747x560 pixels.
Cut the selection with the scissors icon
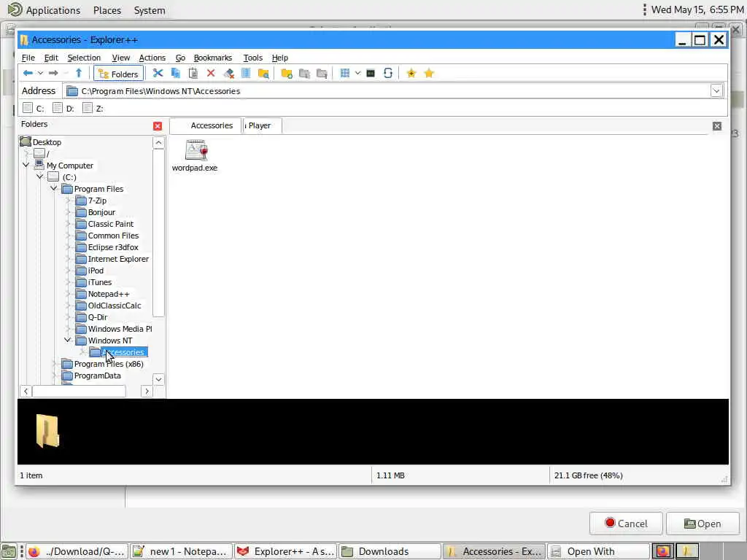pyautogui.click(x=158, y=74)
